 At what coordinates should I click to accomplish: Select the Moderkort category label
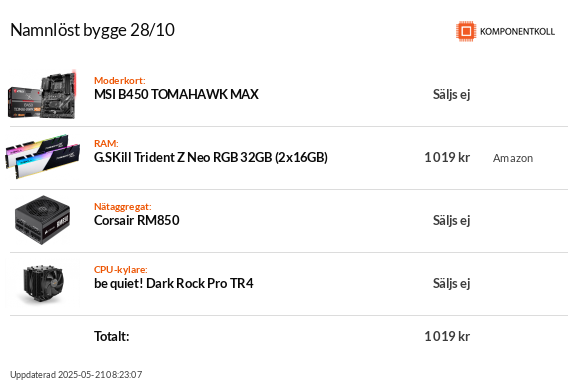pos(120,80)
